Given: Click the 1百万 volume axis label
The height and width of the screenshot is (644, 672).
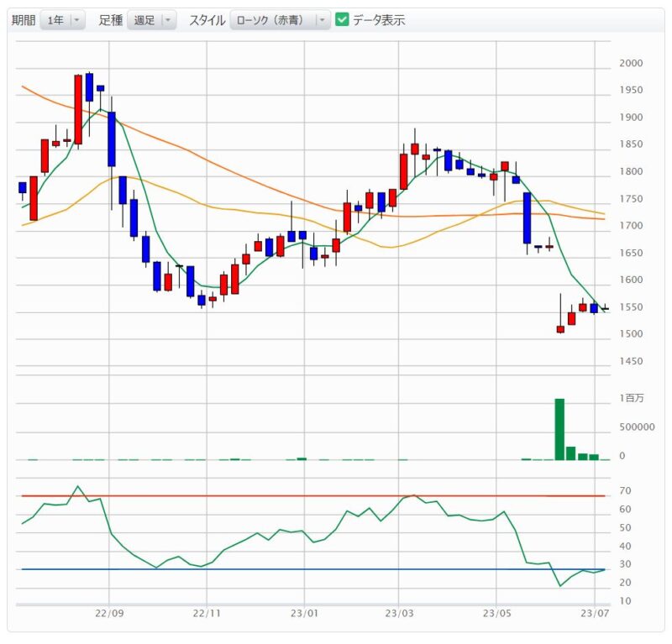Looking at the screenshot, I should (632, 398).
